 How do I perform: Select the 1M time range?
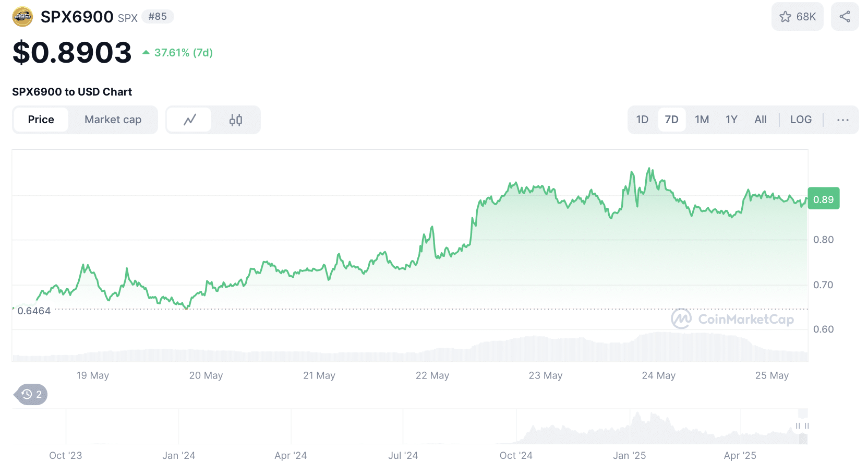(x=702, y=120)
